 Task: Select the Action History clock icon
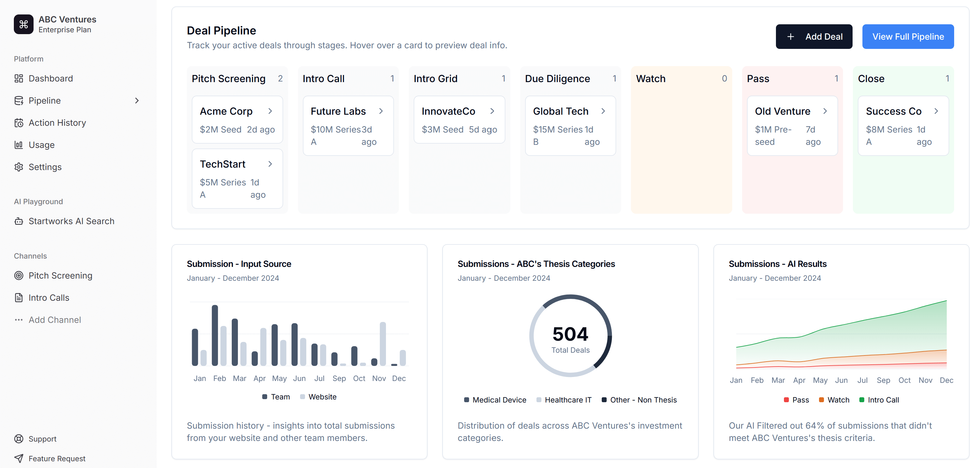click(19, 122)
